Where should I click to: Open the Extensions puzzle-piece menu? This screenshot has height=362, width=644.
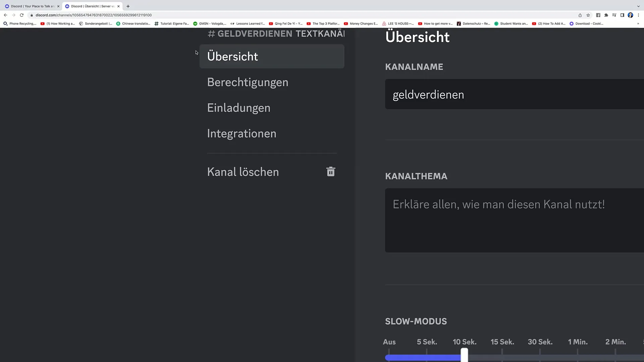[x=606, y=15]
